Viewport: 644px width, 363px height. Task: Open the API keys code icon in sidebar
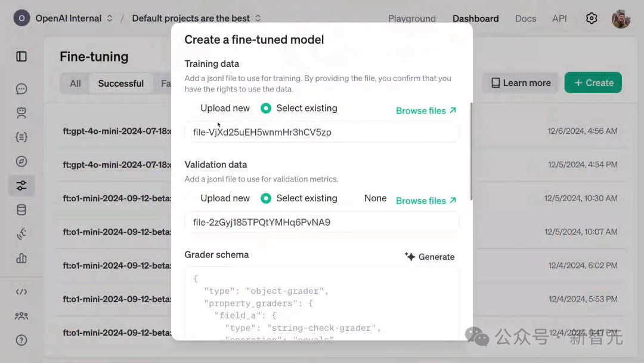[21, 292]
